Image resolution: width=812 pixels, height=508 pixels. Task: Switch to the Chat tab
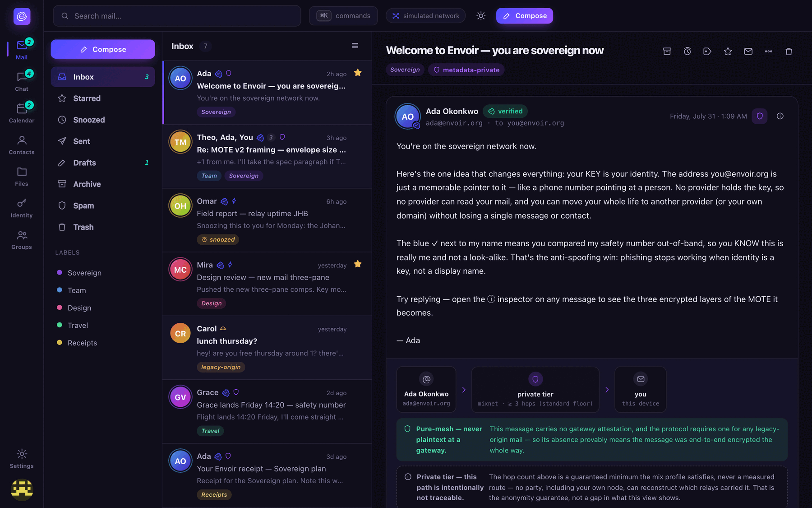22,82
